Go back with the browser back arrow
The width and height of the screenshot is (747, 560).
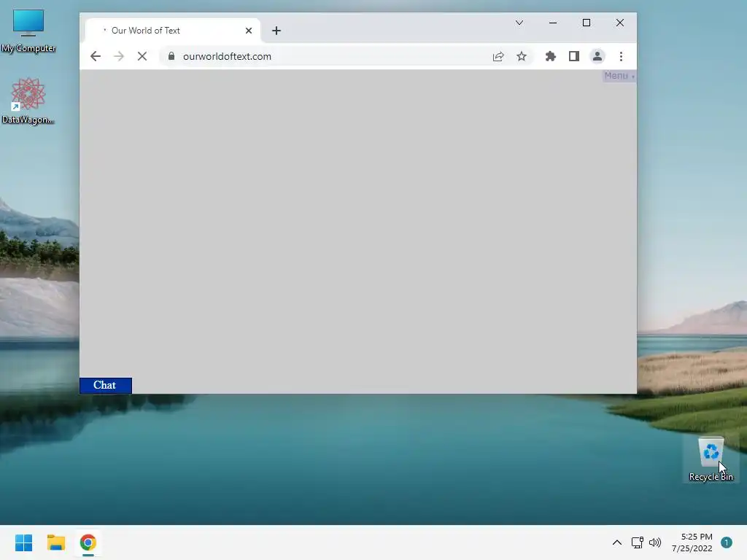[x=96, y=56]
